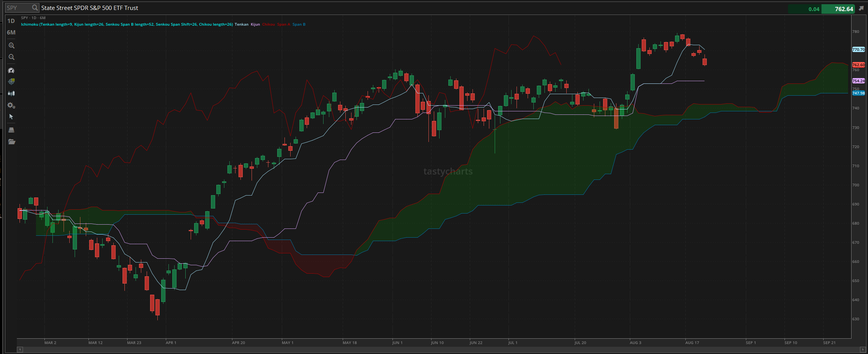The width and height of the screenshot is (868, 354).
Task: Click the Kijun legend label
Action: tap(255, 24)
